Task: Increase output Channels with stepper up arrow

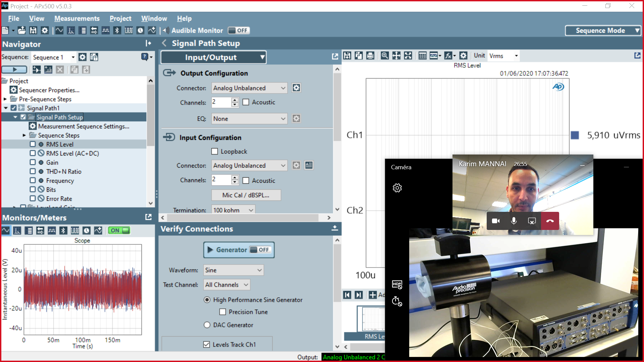Action: pyautogui.click(x=235, y=100)
